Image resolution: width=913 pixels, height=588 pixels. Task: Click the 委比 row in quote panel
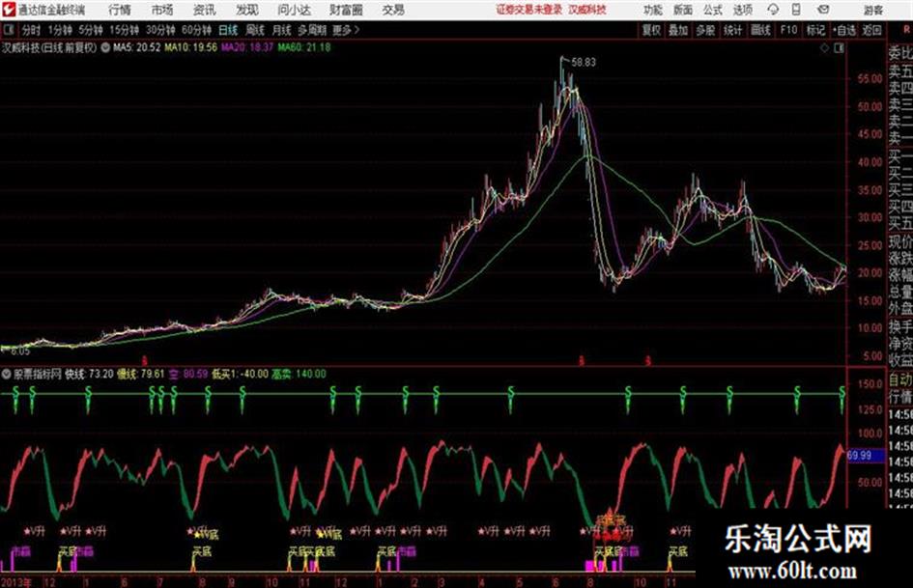click(x=900, y=53)
